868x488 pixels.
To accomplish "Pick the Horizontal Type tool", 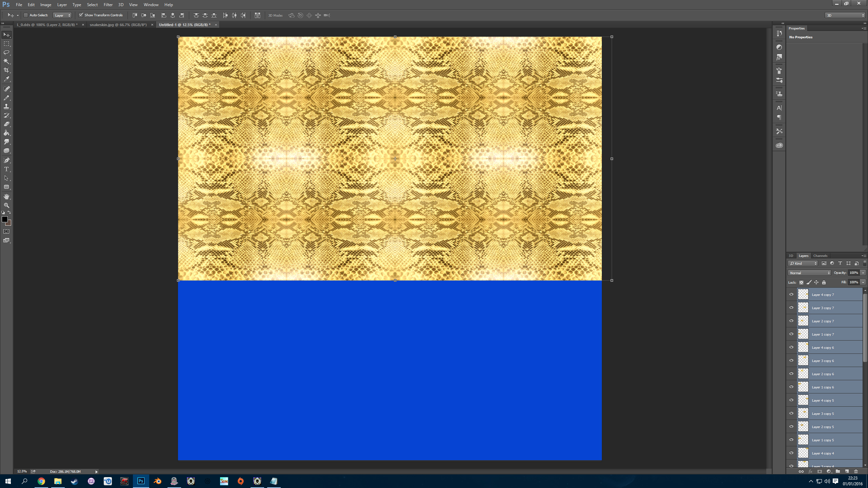I will click(6, 169).
